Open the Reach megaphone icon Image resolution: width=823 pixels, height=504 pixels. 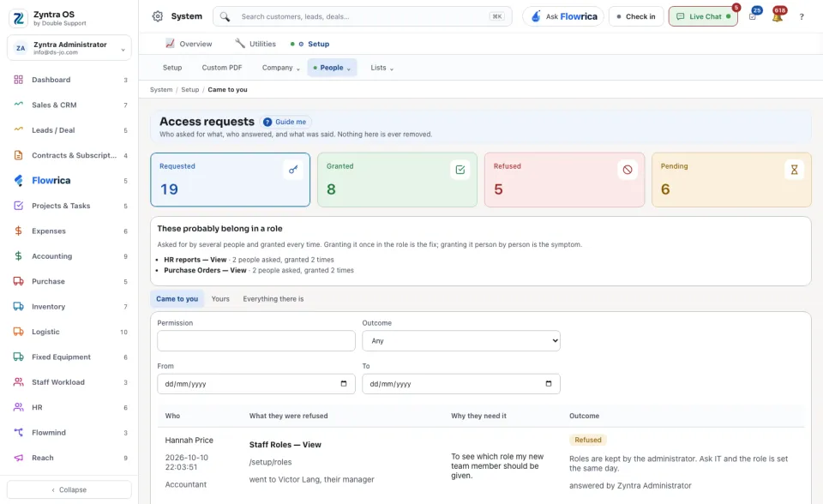pyautogui.click(x=18, y=457)
